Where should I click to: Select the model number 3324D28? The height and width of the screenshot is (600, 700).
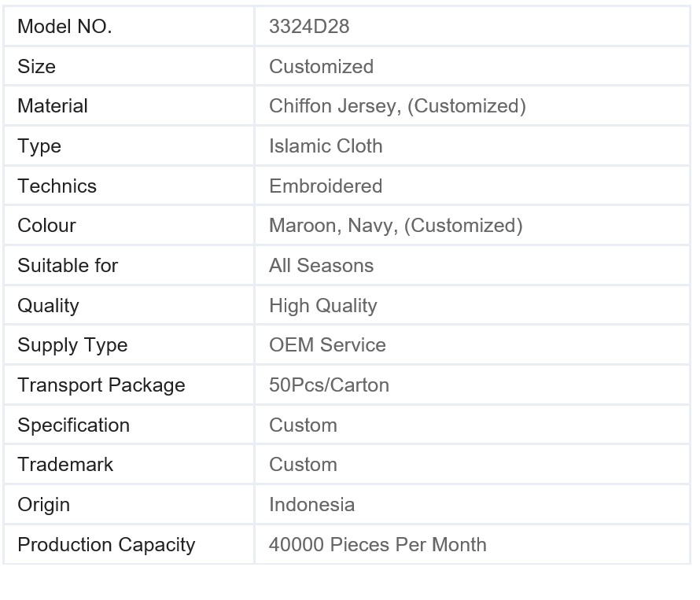(x=309, y=26)
